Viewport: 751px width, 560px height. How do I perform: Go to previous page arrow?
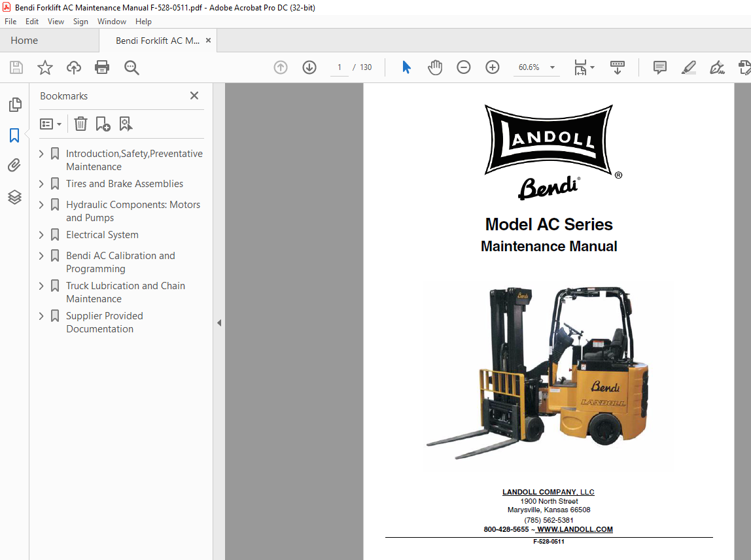281,67
